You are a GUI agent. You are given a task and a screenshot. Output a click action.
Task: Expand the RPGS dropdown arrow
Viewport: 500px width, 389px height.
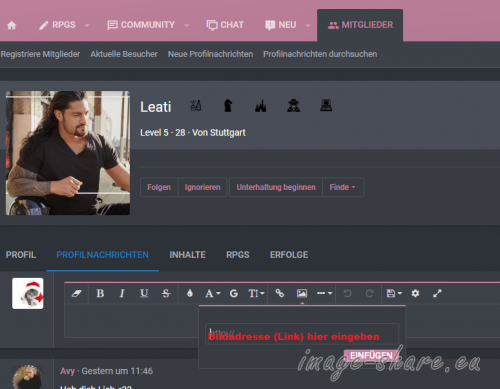tap(87, 25)
